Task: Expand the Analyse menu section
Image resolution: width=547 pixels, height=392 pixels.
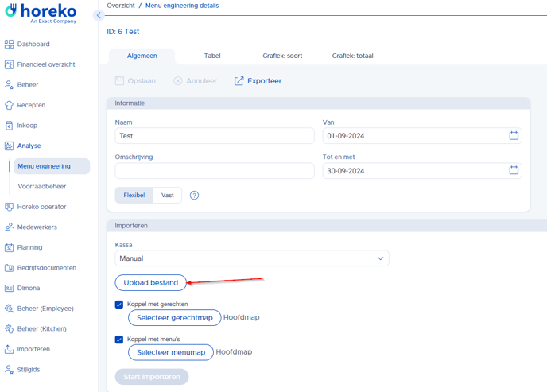Action: [29, 146]
